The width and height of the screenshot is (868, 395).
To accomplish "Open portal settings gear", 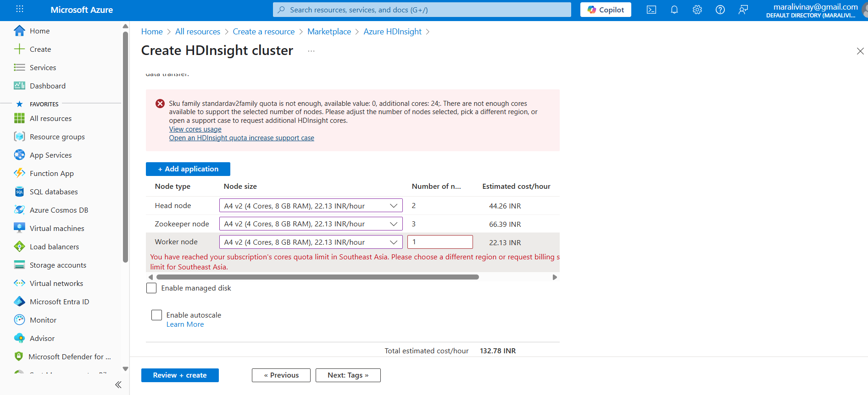I will (697, 10).
